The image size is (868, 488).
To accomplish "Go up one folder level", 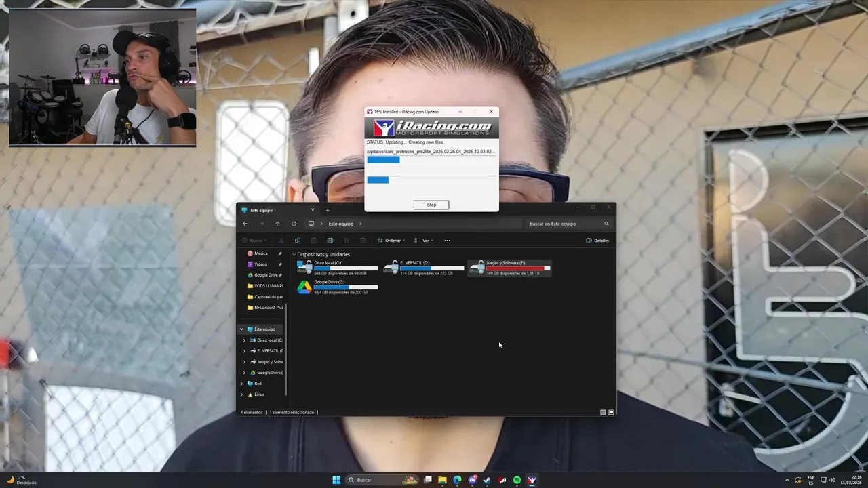I will tap(277, 224).
